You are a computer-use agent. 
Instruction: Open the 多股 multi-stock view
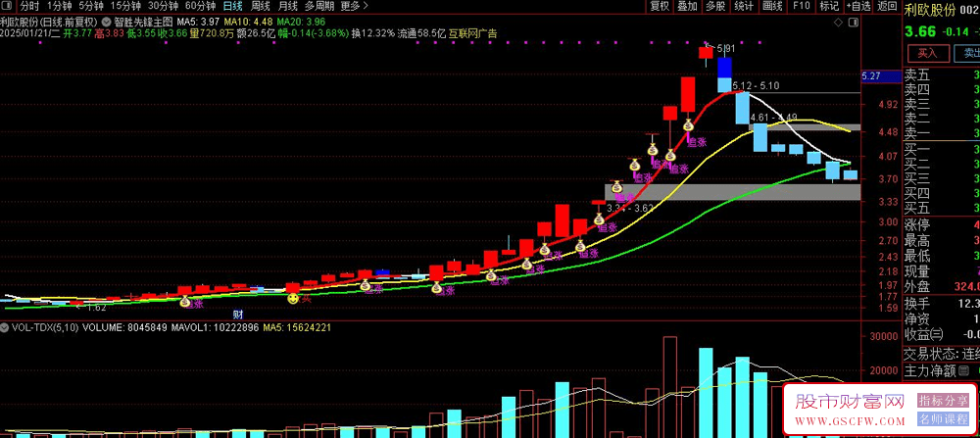[715, 6]
